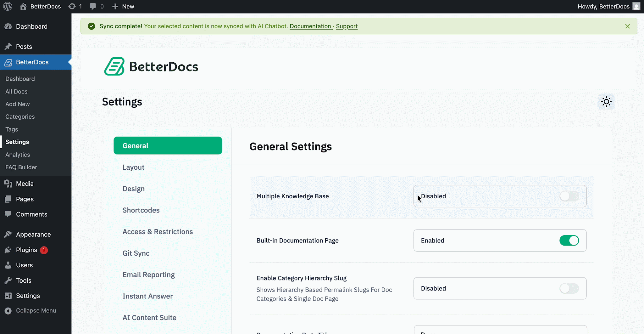Click the red Plugins update badge
Image resolution: width=644 pixels, height=334 pixels.
[x=44, y=250]
